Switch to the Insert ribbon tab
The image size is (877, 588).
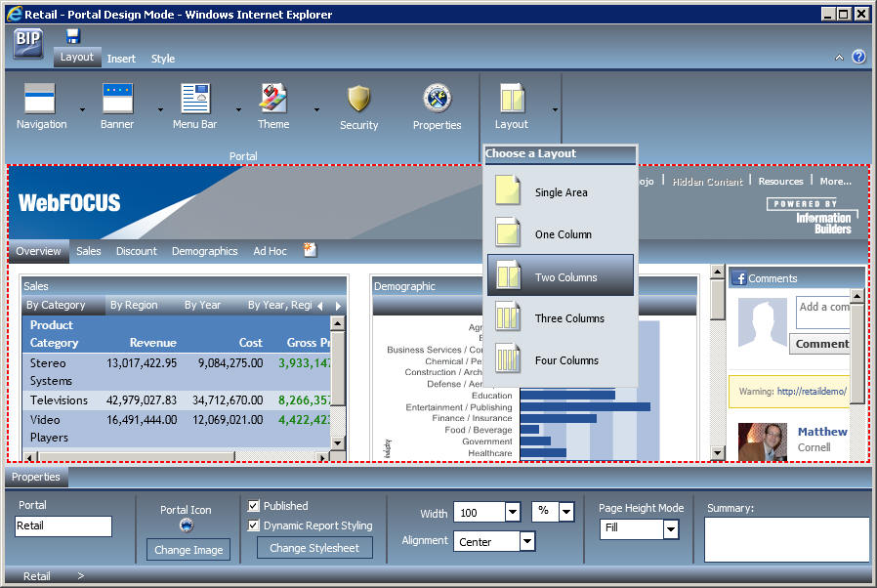tap(121, 59)
